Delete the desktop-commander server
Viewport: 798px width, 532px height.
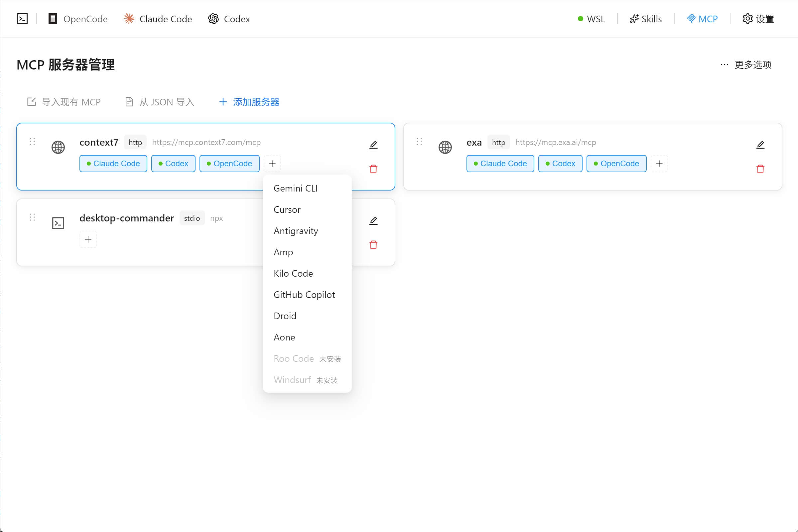coord(373,245)
